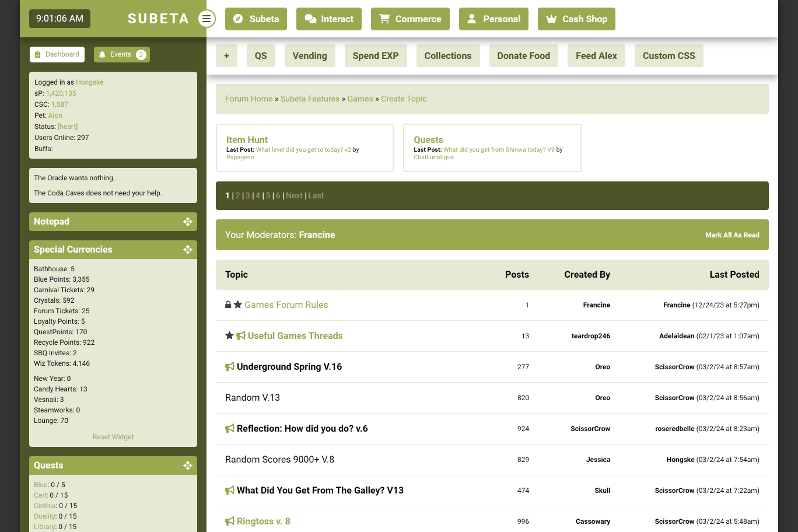
Task: Click the move icon on Quests widget
Action: (187, 466)
